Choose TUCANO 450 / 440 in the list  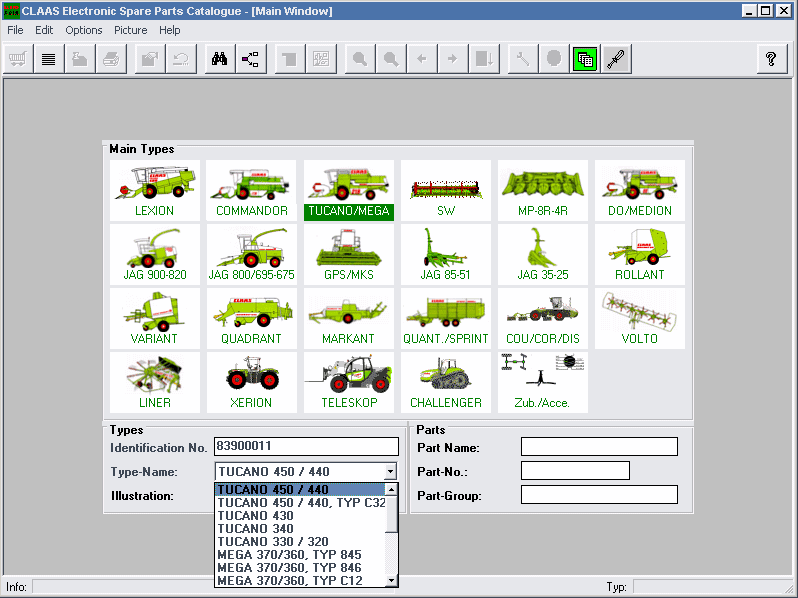pyautogui.click(x=300, y=490)
